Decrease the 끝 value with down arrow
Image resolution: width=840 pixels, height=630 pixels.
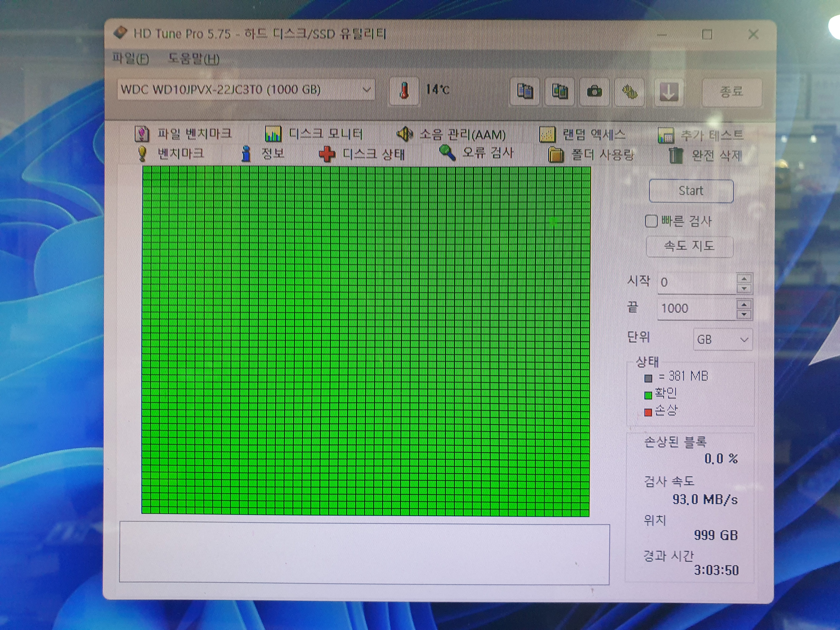pyautogui.click(x=744, y=314)
